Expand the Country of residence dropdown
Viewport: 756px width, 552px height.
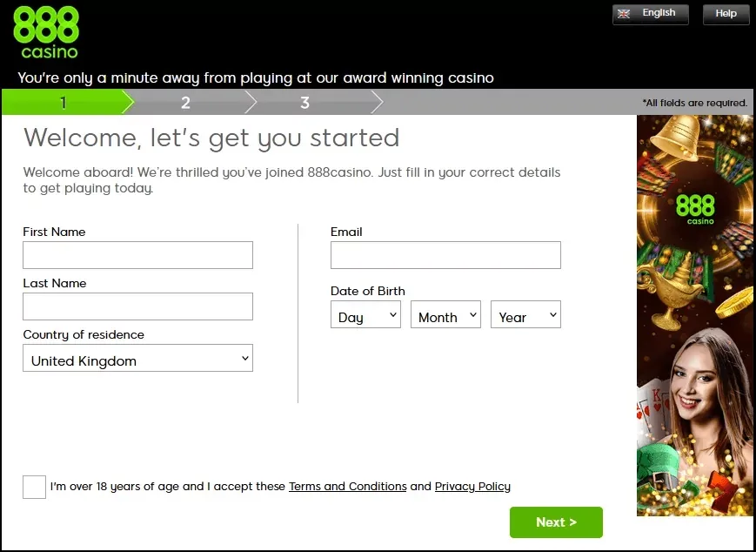pyautogui.click(x=138, y=358)
